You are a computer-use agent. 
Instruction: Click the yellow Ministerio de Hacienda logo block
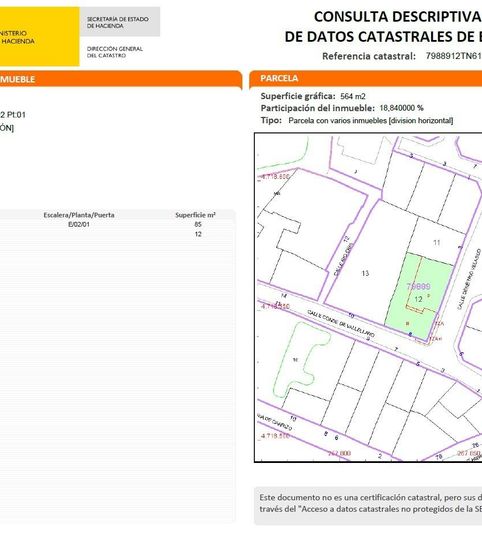[x=39, y=36]
